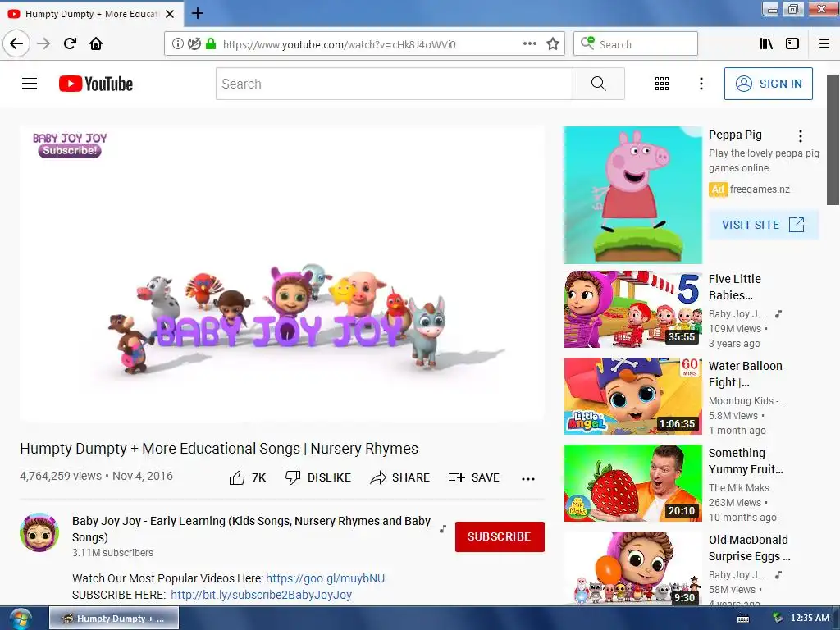This screenshot has width=840, height=630.
Task: Click the Old MacDonald Surprise Eggs title
Action: tap(750, 547)
